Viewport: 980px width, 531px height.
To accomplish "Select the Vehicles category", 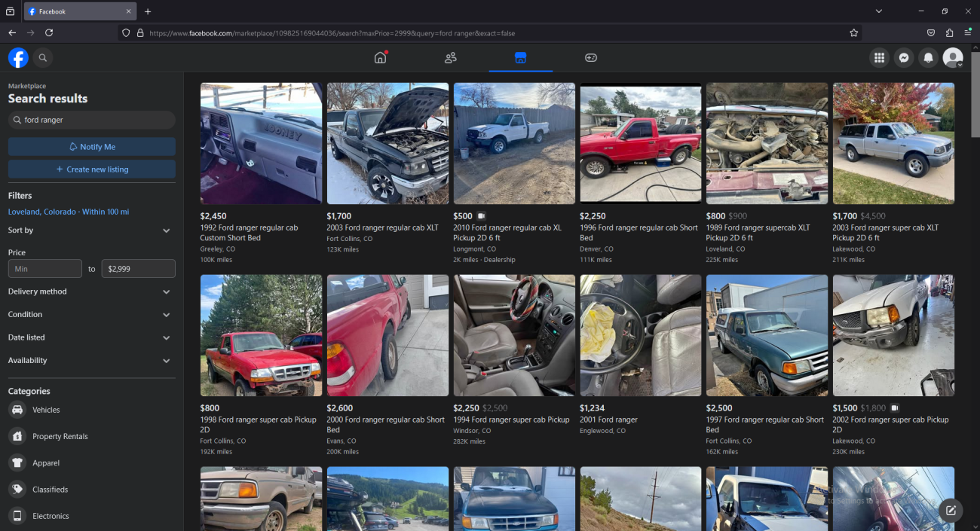I will pyautogui.click(x=46, y=410).
